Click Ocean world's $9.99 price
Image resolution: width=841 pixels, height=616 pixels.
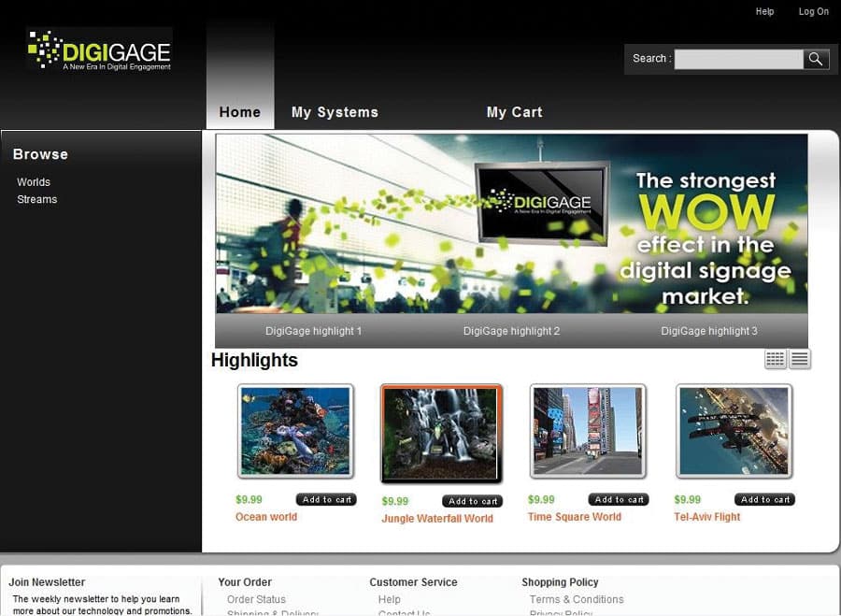coord(249,499)
